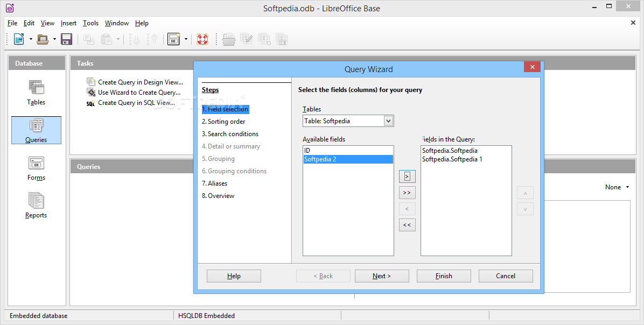The height and width of the screenshot is (325, 644).
Task: Click the Copy toolbar icon
Action: point(89,39)
